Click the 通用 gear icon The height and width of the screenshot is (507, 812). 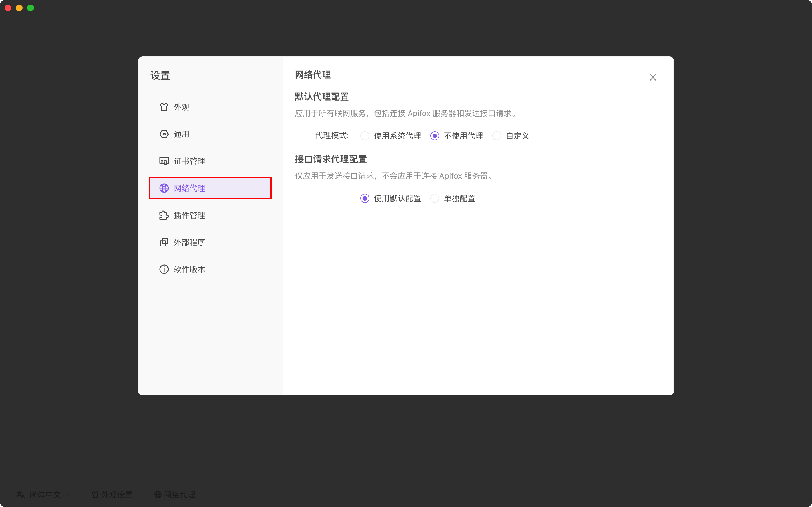click(164, 134)
